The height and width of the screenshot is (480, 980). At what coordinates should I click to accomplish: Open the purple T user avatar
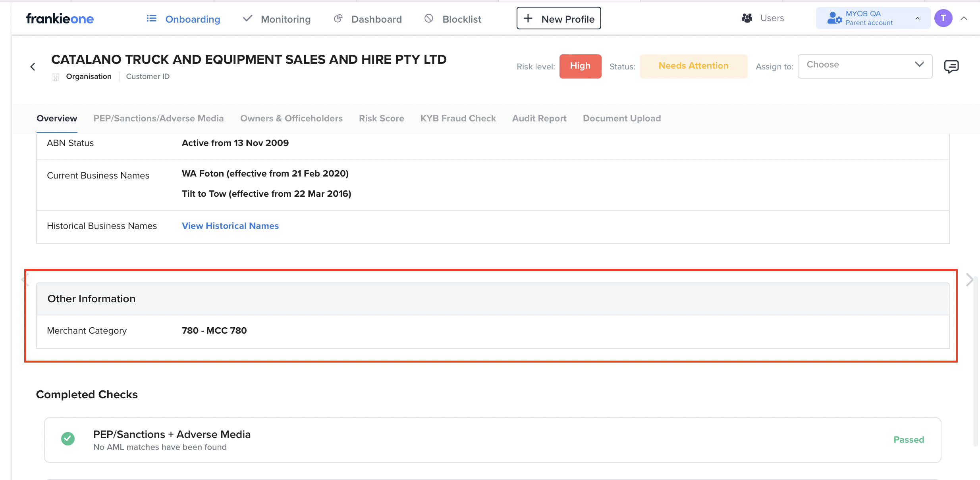point(943,18)
